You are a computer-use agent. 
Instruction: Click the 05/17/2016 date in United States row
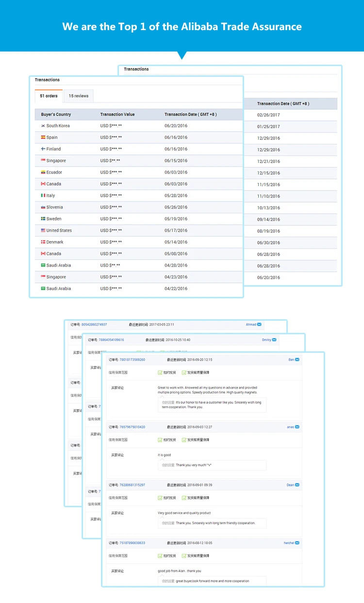(176, 231)
